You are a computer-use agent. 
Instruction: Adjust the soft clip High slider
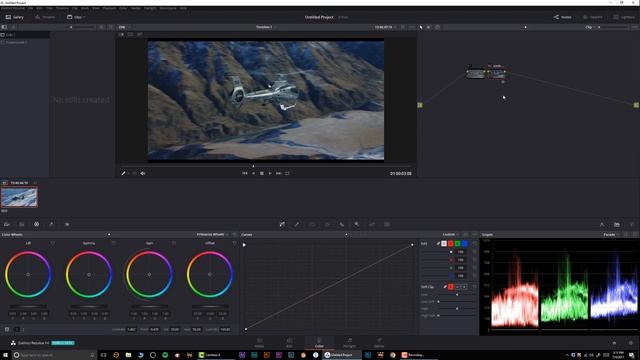pyautogui.click(x=457, y=309)
